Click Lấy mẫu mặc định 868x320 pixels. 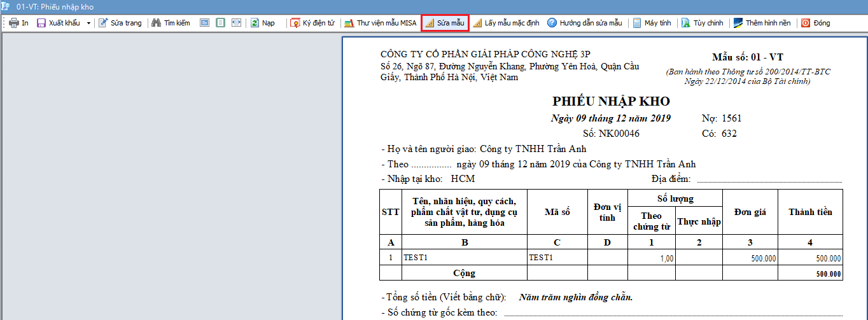[x=506, y=23]
